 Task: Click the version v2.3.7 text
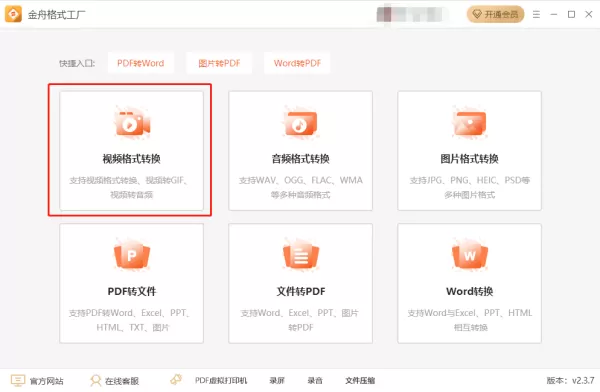coord(570,381)
